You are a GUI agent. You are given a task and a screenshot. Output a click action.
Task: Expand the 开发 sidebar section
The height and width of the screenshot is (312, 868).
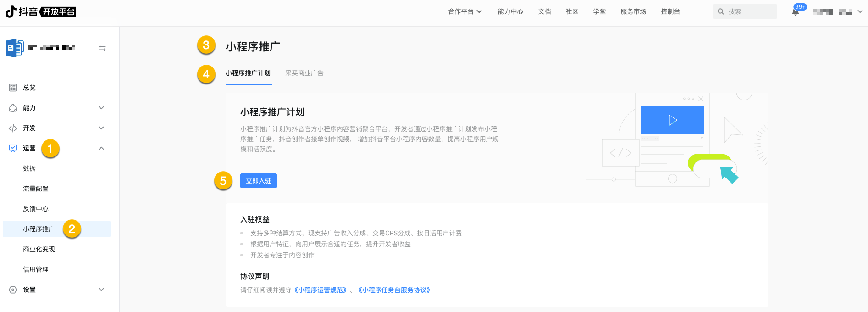pyautogui.click(x=101, y=128)
